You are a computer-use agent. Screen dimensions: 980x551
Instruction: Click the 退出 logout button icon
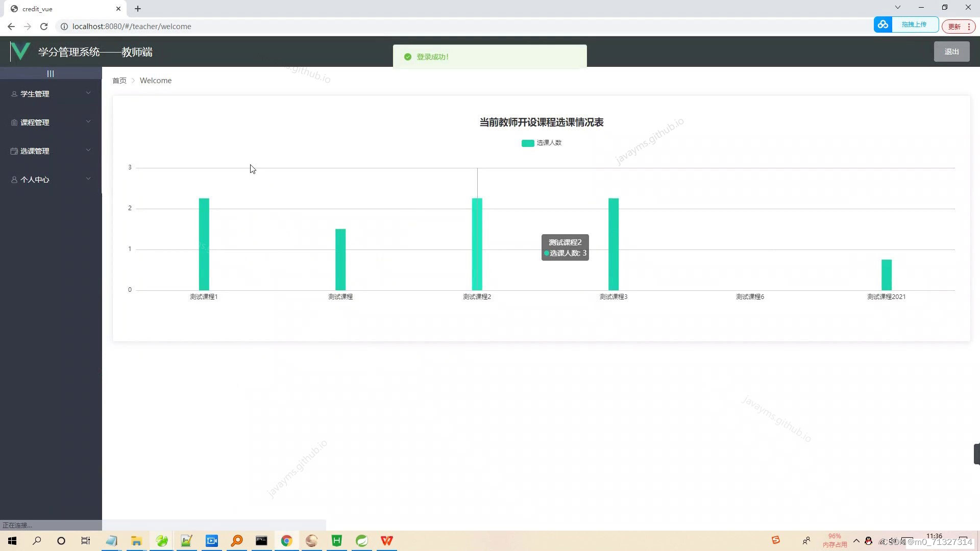(x=951, y=51)
